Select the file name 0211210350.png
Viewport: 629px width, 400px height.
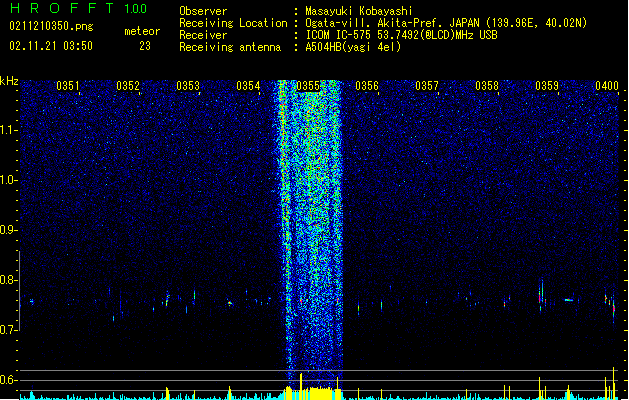51,26
